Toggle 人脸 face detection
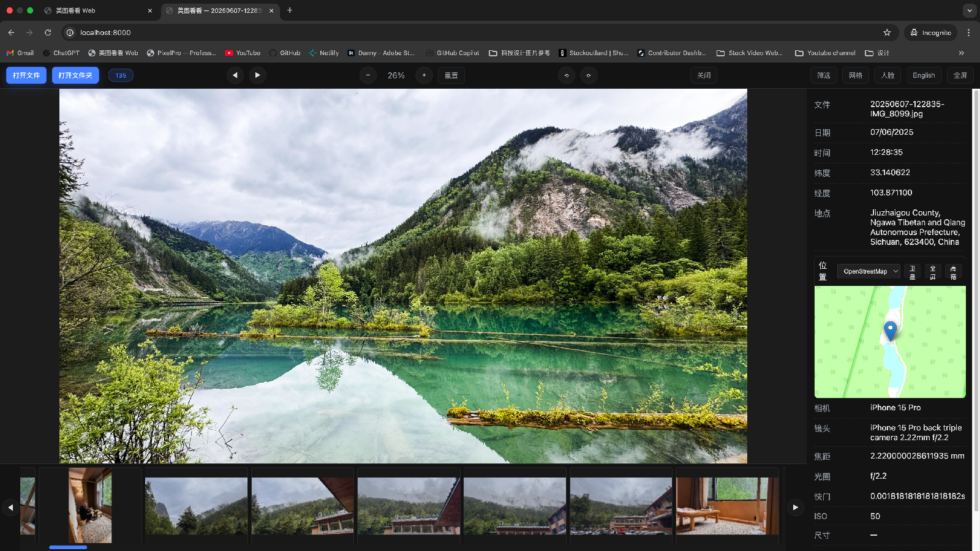 (888, 75)
